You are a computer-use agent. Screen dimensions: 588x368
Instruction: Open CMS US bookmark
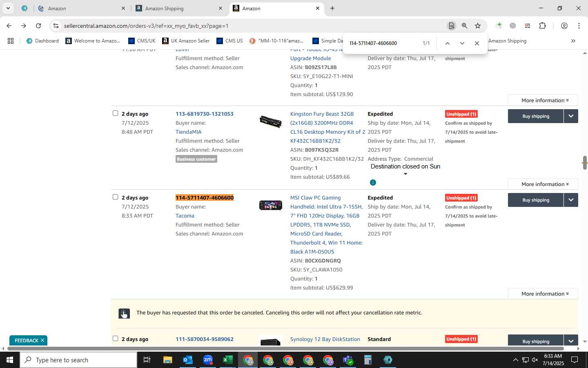229,41
